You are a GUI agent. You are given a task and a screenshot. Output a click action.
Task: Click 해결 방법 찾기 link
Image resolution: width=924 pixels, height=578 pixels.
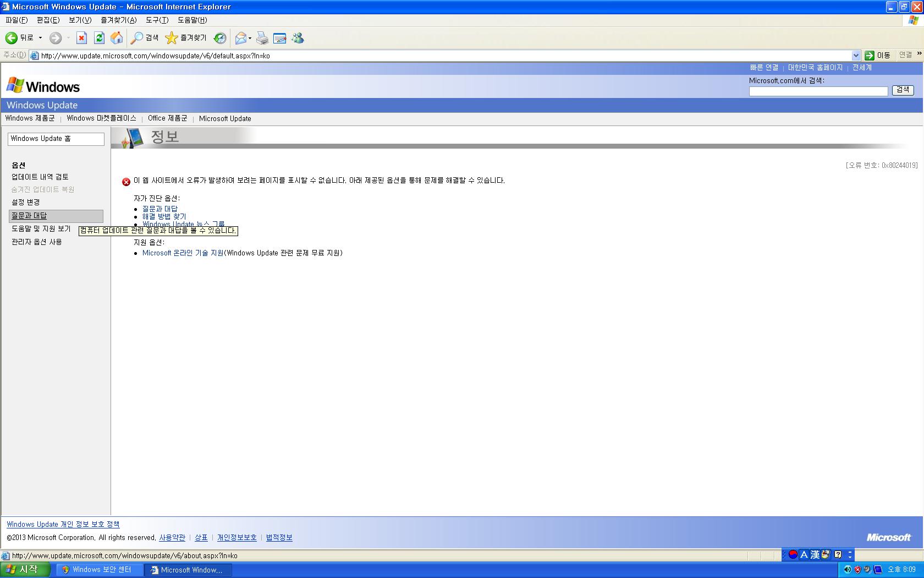coord(164,217)
